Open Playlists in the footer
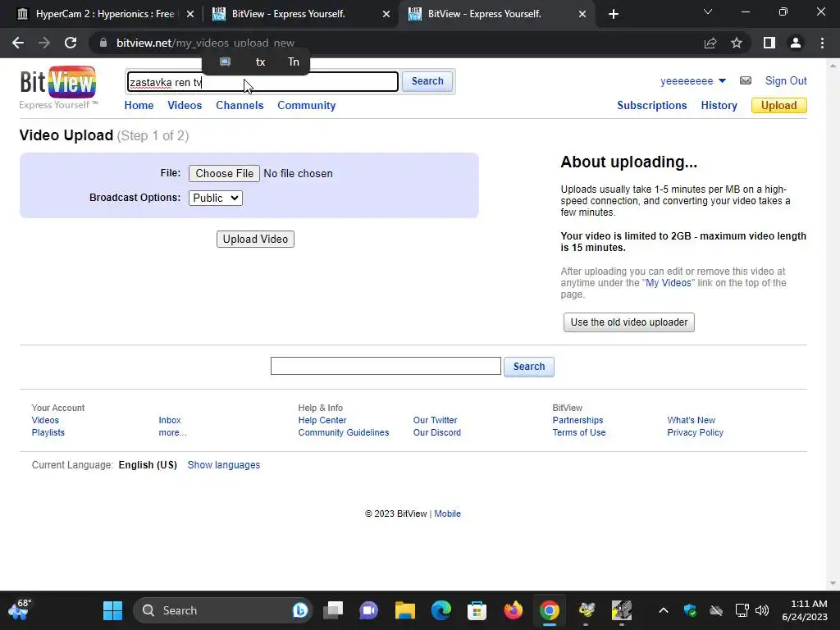Image resolution: width=840 pixels, height=630 pixels. click(48, 432)
